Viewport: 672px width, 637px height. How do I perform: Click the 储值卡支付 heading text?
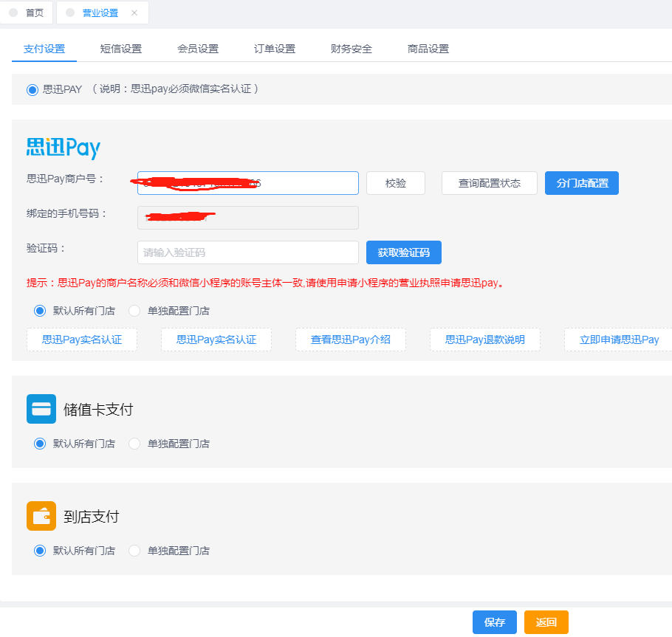pyautogui.click(x=98, y=410)
